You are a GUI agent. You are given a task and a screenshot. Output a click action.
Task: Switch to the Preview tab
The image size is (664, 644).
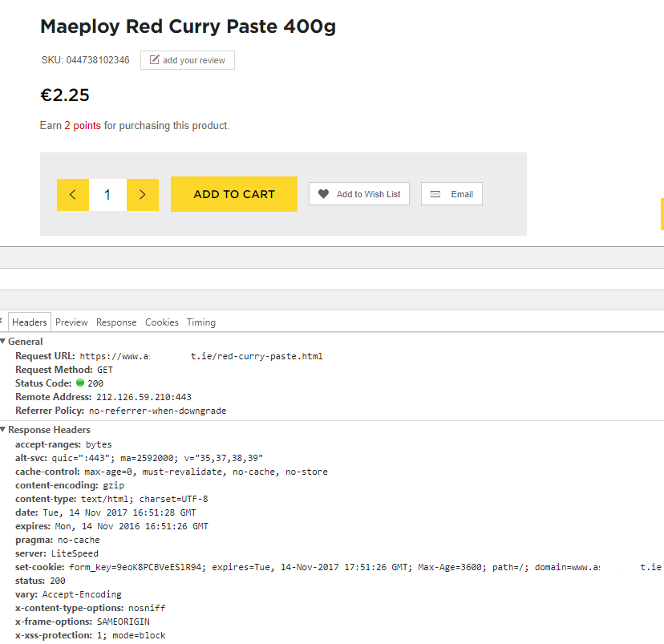point(71,322)
